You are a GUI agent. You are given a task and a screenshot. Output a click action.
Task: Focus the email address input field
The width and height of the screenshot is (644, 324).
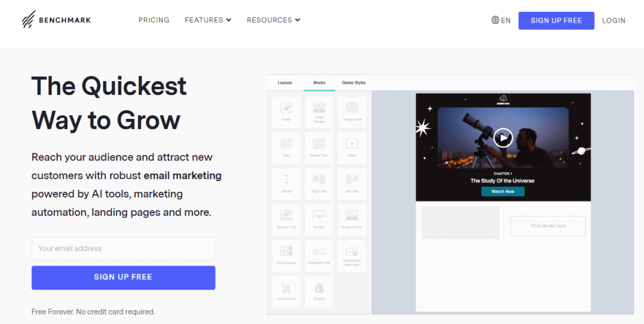(123, 249)
